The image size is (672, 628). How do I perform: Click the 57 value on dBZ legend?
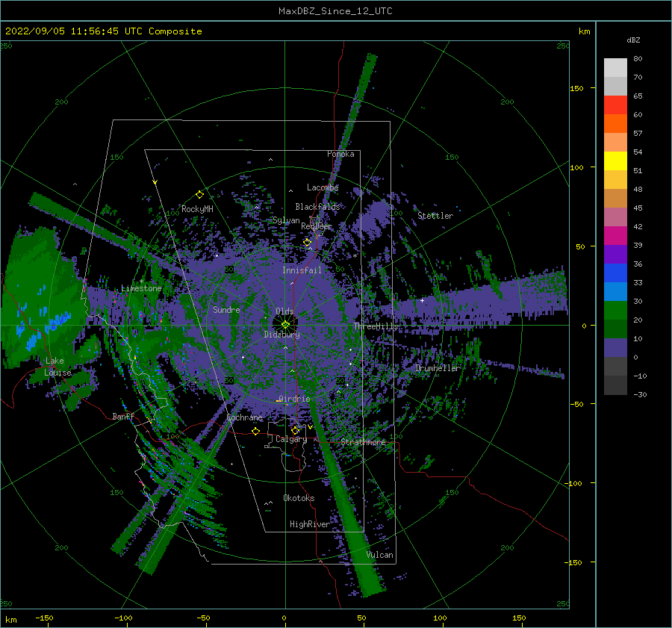(x=638, y=134)
